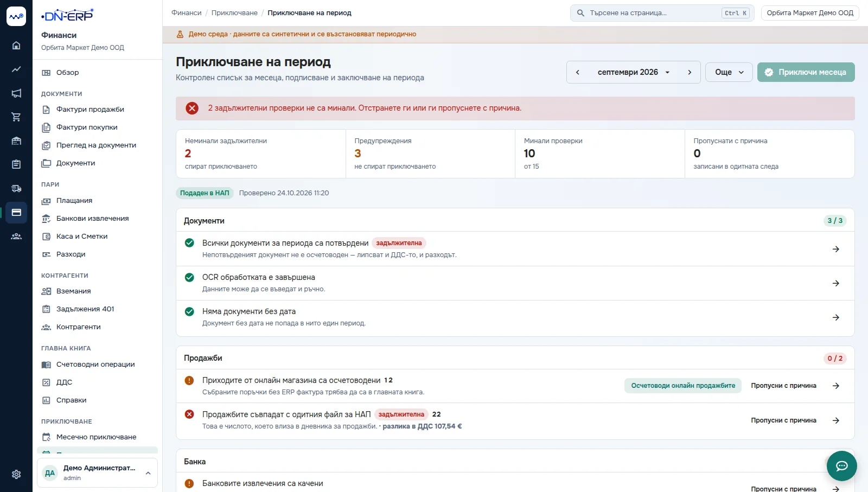Open the settings gear icon in the left rail
This screenshot has width=868, height=492.
(x=16, y=474)
